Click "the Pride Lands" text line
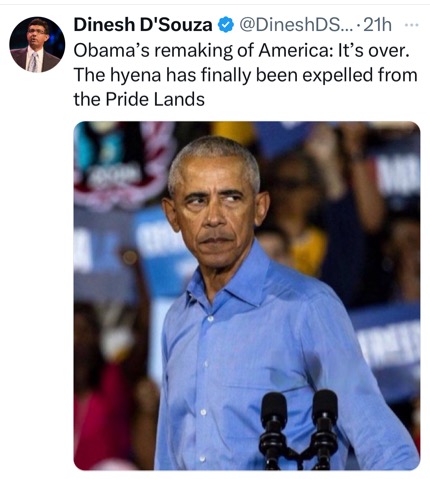Viewport: 430px width, 479px height. point(139,99)
